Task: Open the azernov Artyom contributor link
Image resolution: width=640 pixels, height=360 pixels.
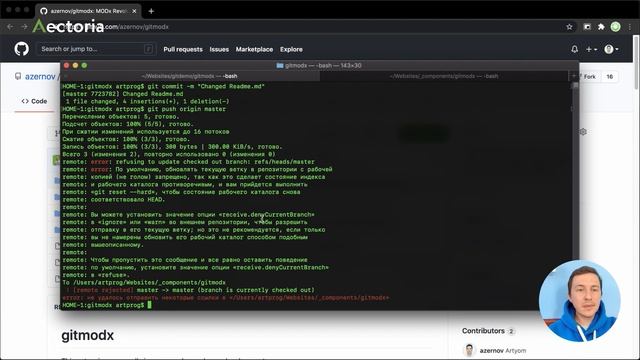Action: tap(503, 351)
